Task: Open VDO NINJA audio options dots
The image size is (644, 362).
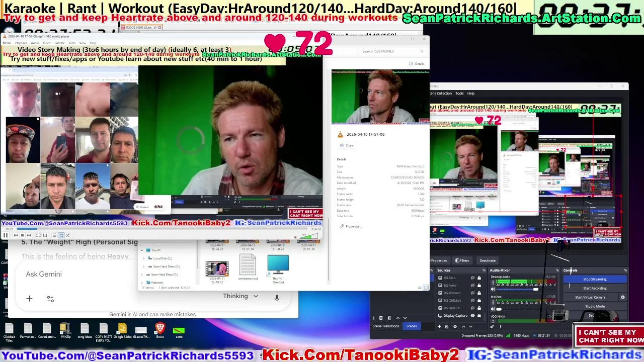Action: (493, 321)
